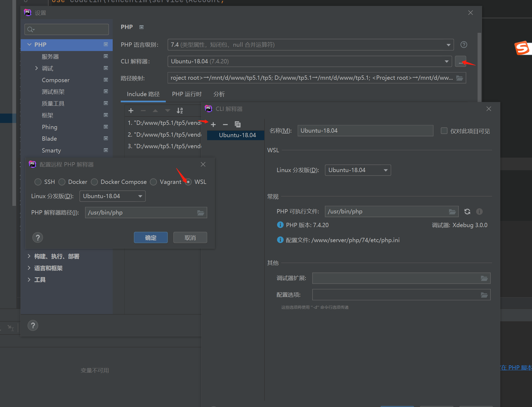Open Linux distribution dropdown in CLI interpreter dialog
The width and height of the screenshot is (532, 407).
tap(358, 170)
